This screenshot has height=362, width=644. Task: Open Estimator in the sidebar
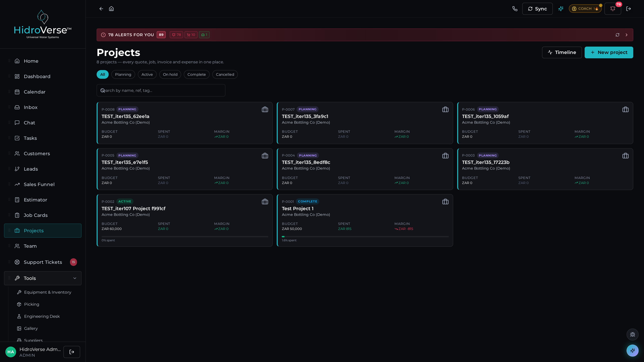[43, 200]
